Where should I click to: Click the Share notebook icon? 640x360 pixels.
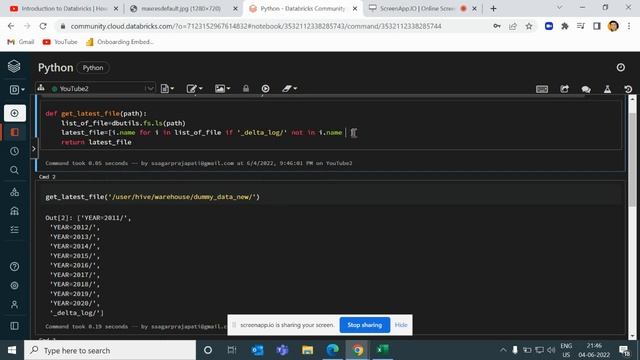[564, 89]
